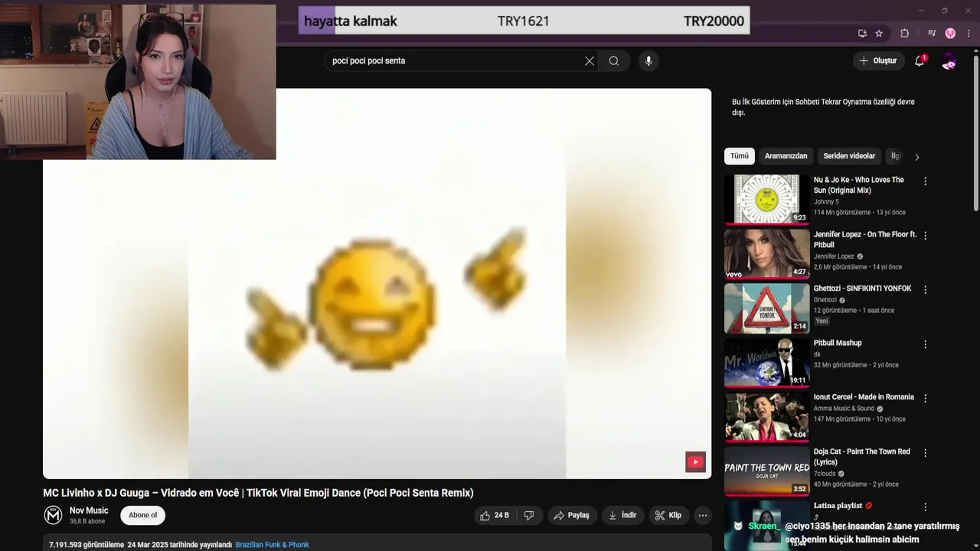Open media controls icon in Chrome toolbar
The image size is (980, 551).
click(x=932, y=33)
